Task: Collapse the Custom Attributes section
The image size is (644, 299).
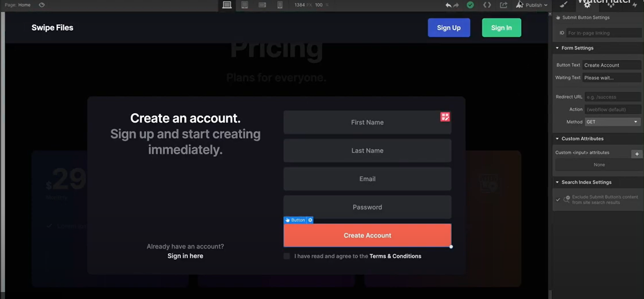Action: point(557,139)
